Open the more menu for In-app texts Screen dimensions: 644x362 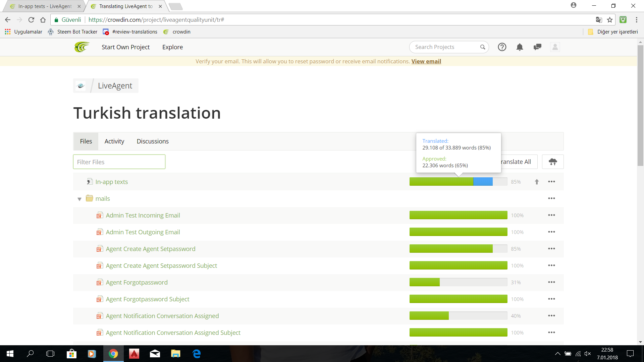click(551, 182)
